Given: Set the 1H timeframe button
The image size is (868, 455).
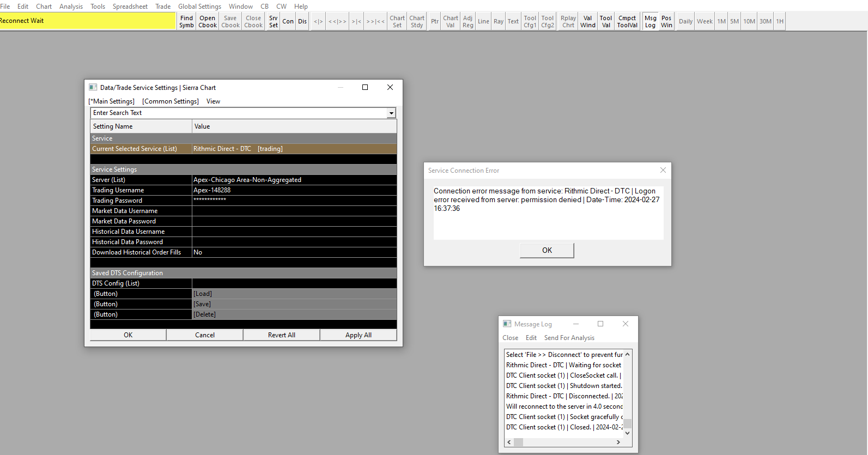Looking at the screenshot, I should [780, 21].
